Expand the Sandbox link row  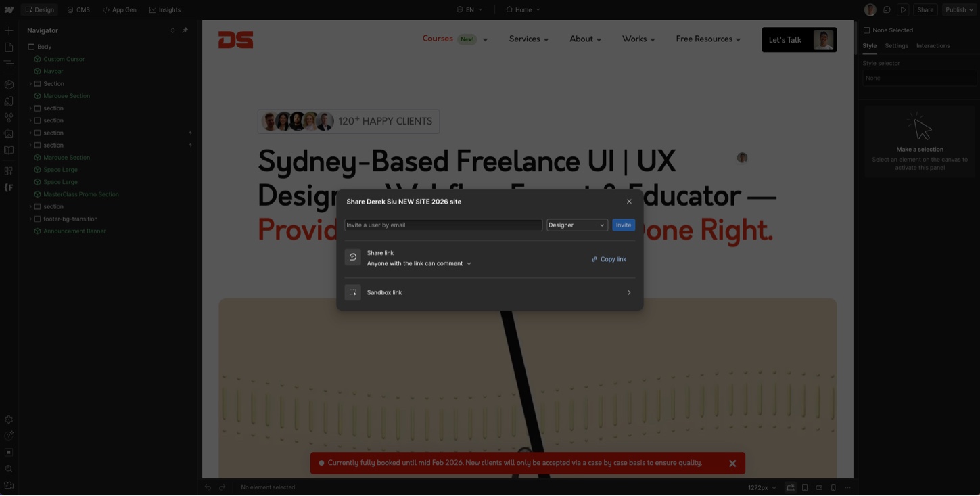pyautogui.click(x=490, y=293)
